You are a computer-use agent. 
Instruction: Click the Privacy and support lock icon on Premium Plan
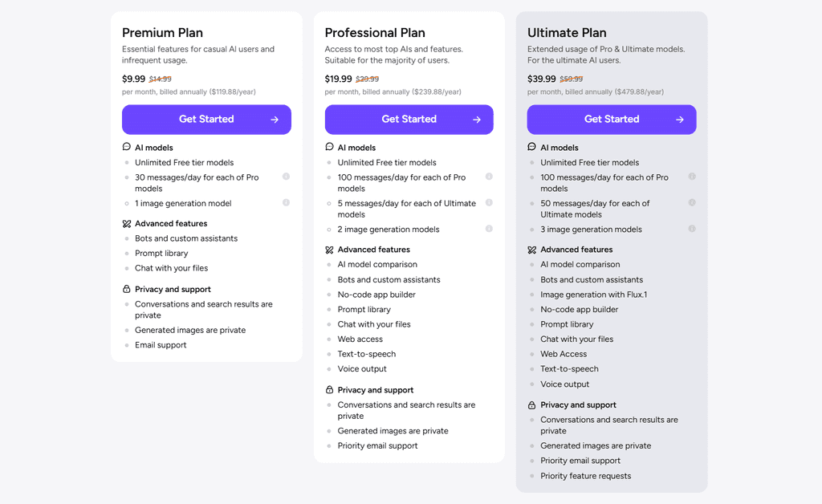[x=127, y=289]
